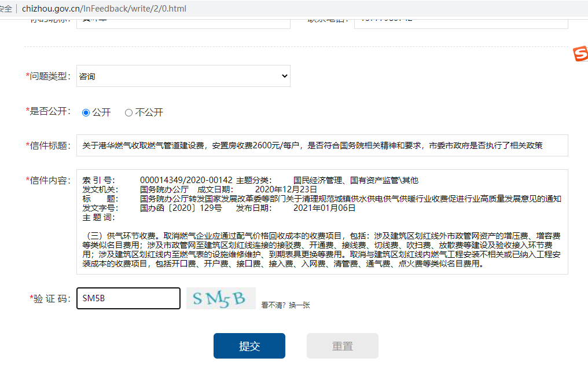Click the 国务院办公厅 issuing authority text
The width and height of the screenshot is (588, 369).
tap(164, 189)
